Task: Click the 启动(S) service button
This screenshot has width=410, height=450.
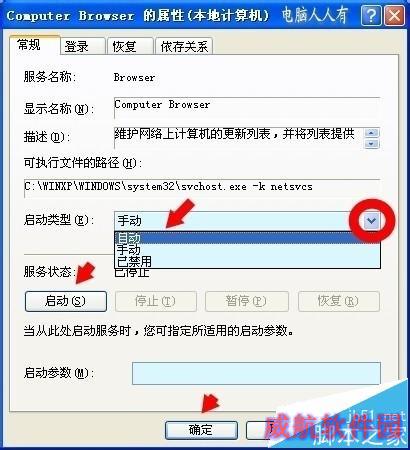Action: pos(66,301)
